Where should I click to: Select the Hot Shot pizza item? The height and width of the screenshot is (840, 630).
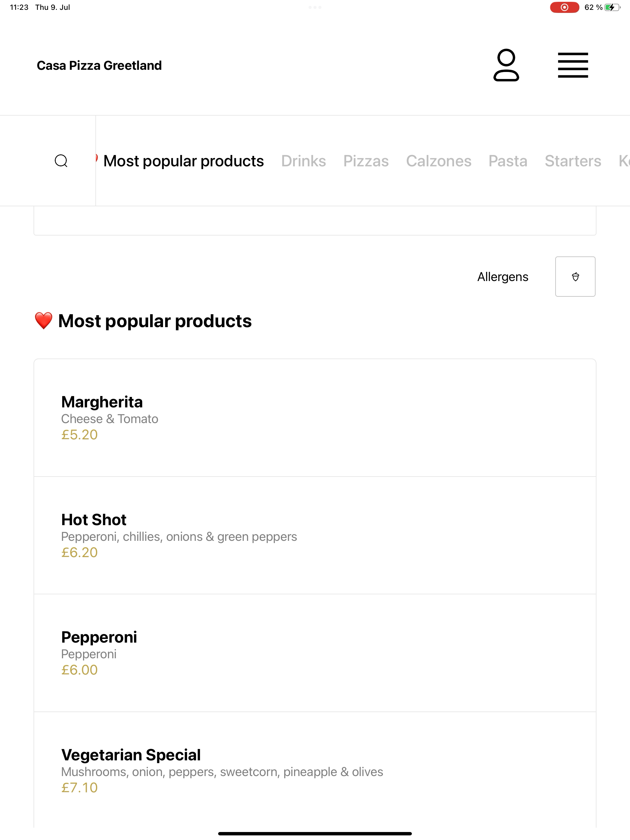tap(315, 535)
